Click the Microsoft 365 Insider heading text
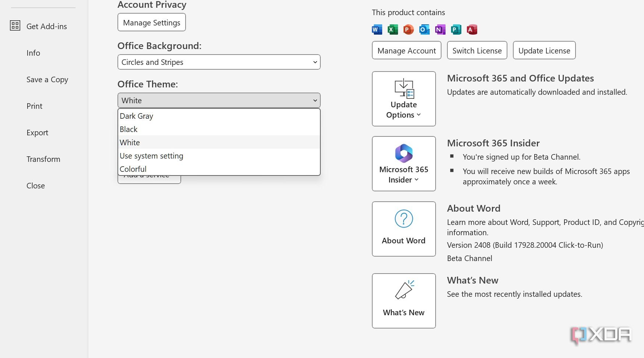The height and width of the screenshot is (358, 644). click(493, 143)
